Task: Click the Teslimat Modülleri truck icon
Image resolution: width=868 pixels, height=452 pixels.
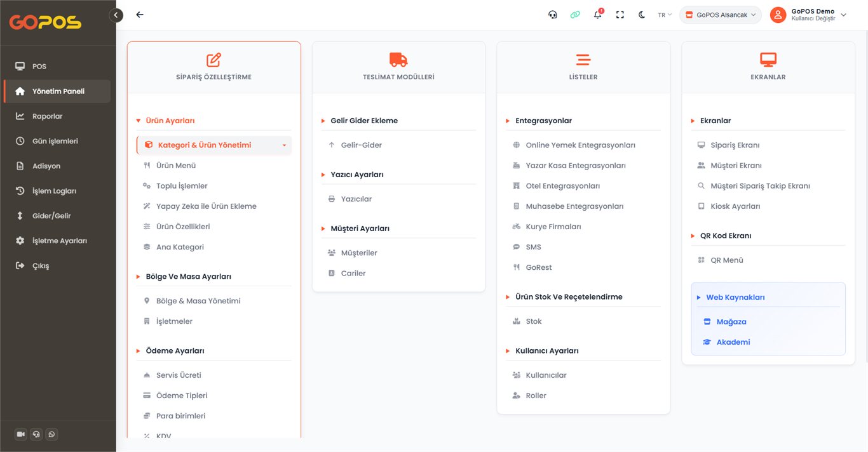Action: [398, 60]
